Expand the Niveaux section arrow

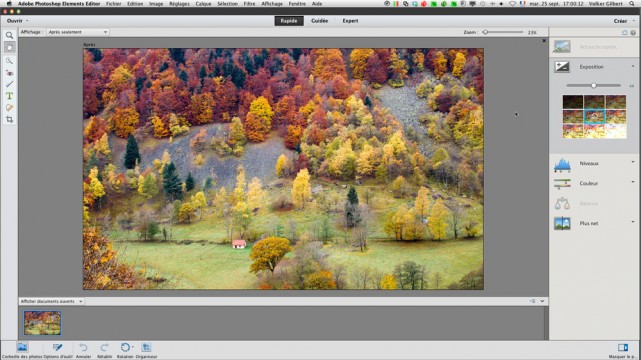click(633, 162)
